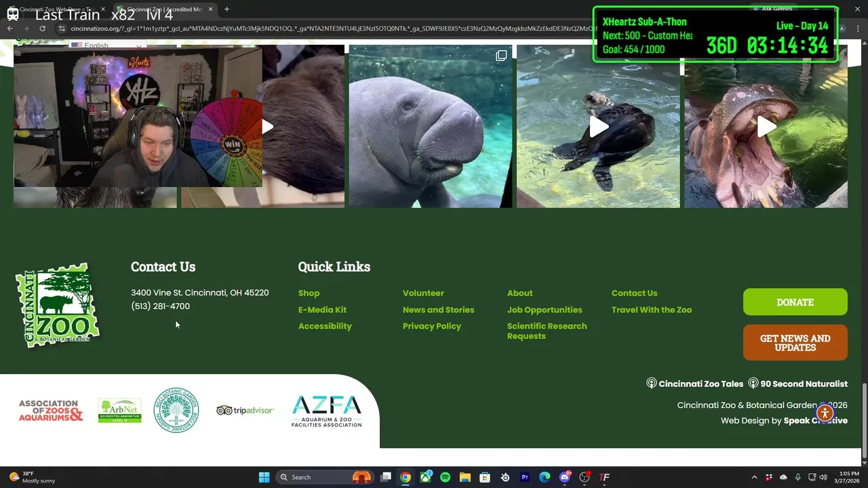The image size is (868, 488).
Task: Open the Speak Creative link
Action: click(x=815, y=420)
